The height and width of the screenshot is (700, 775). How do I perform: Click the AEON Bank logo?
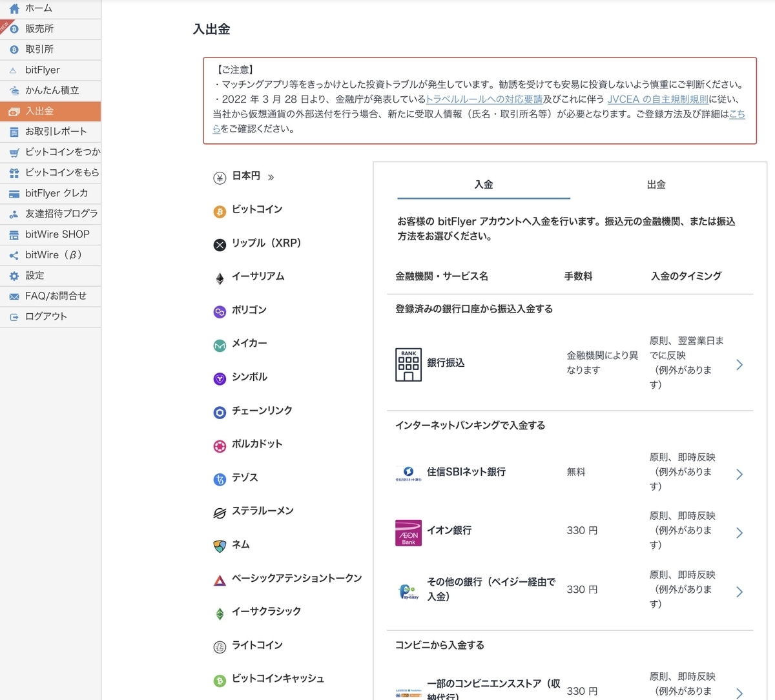pos(408,533)
